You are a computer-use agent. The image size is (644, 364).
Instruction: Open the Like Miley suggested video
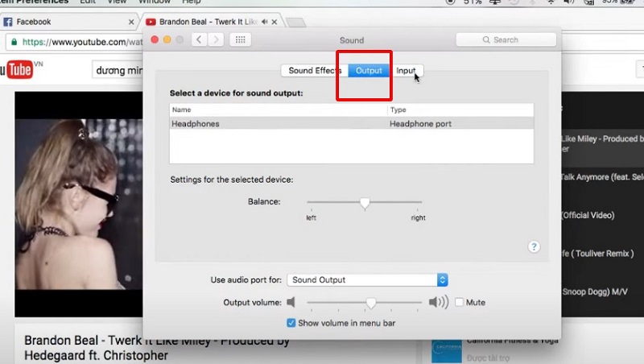click(602, 143)
